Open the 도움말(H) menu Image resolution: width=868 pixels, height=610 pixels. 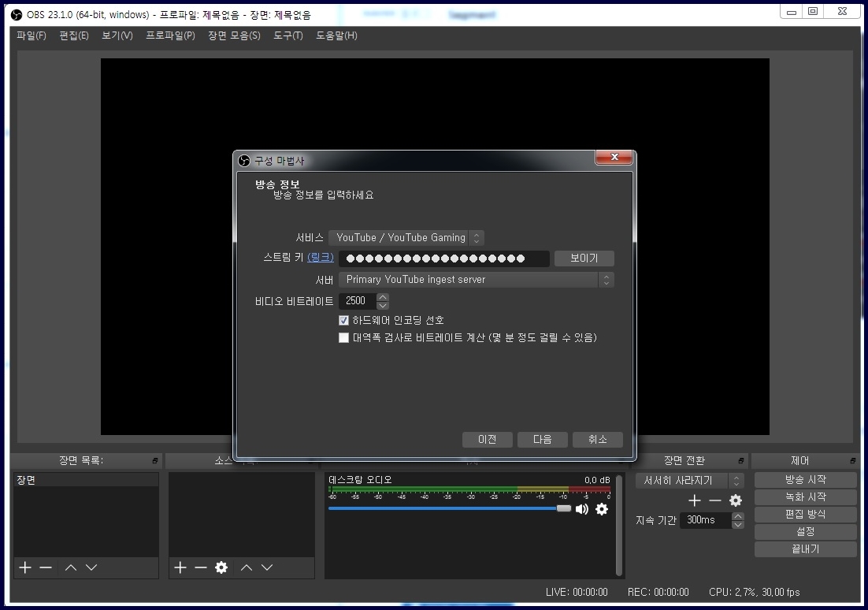pyautogui.click(x=336, y=35)
